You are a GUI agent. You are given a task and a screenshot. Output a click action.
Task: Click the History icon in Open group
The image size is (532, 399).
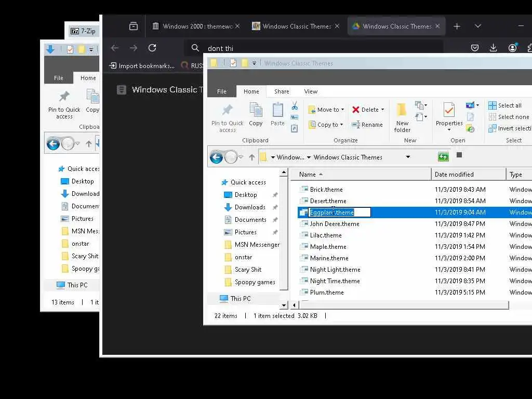coord(470,129)
